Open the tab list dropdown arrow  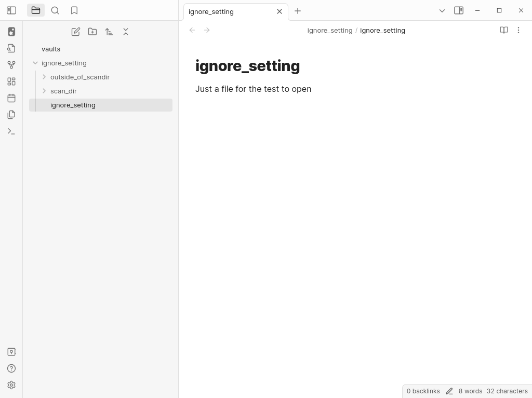click(442, 10)
